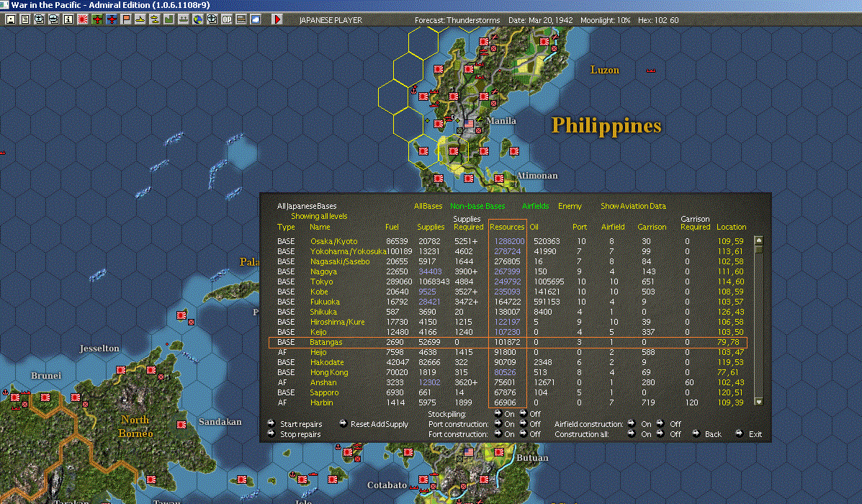Turn Stockpiling On
This screenshot has height=504, width=862.
[x=498, y=413]
